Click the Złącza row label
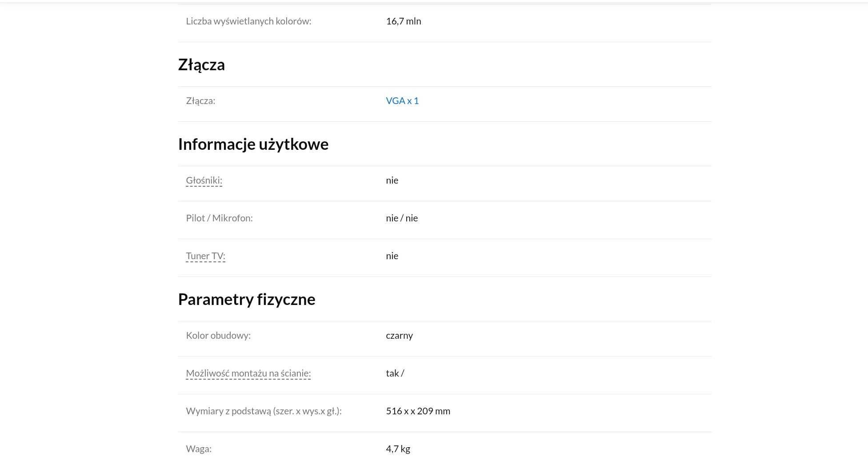 pyautogui.click(x=200, y=101)
